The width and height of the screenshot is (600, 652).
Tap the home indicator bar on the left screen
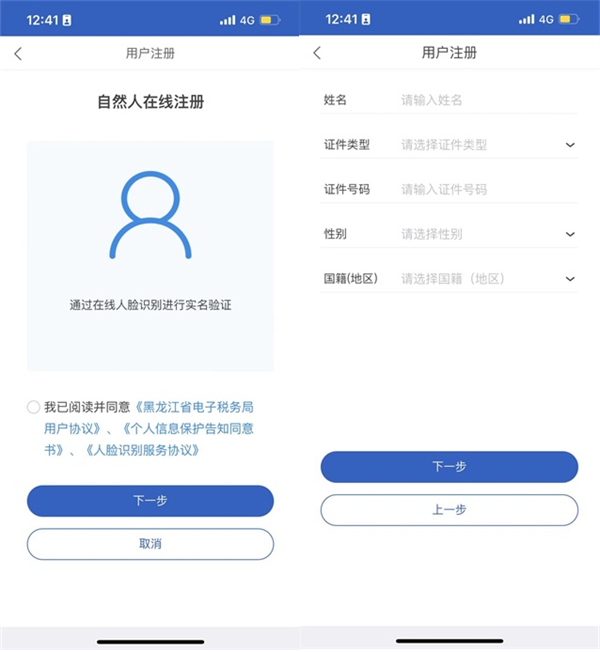pyautogui.click(x=150, y=641)
